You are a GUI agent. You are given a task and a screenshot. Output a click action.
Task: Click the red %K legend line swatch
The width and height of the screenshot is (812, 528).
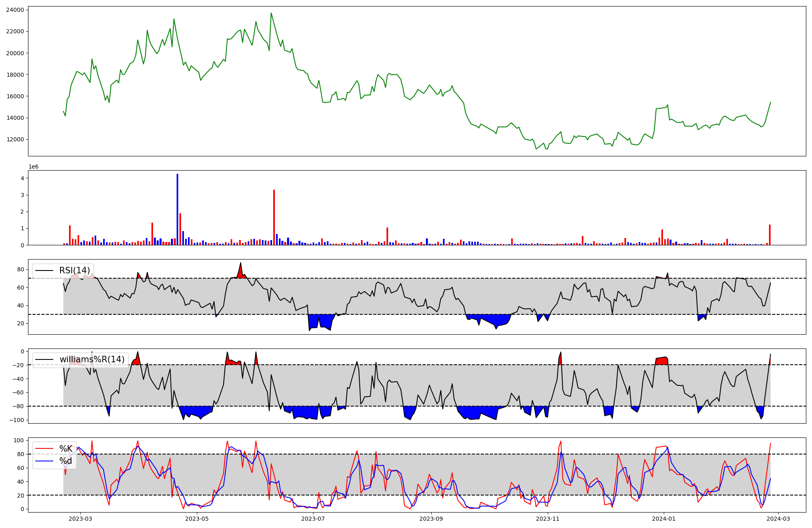[x=44, y=449]
